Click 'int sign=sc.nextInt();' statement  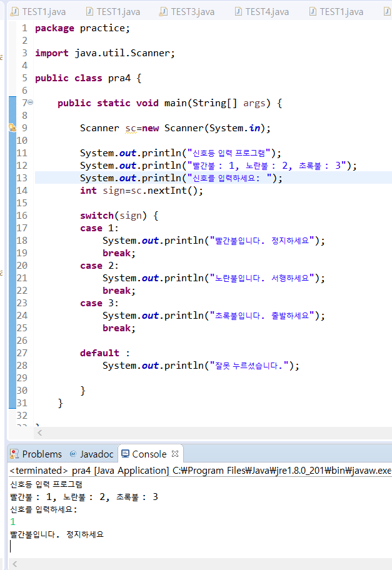141,191
